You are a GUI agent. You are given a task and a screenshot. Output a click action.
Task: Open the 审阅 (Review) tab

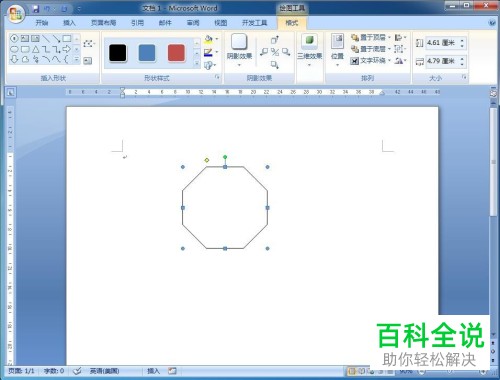click(193, 23)
